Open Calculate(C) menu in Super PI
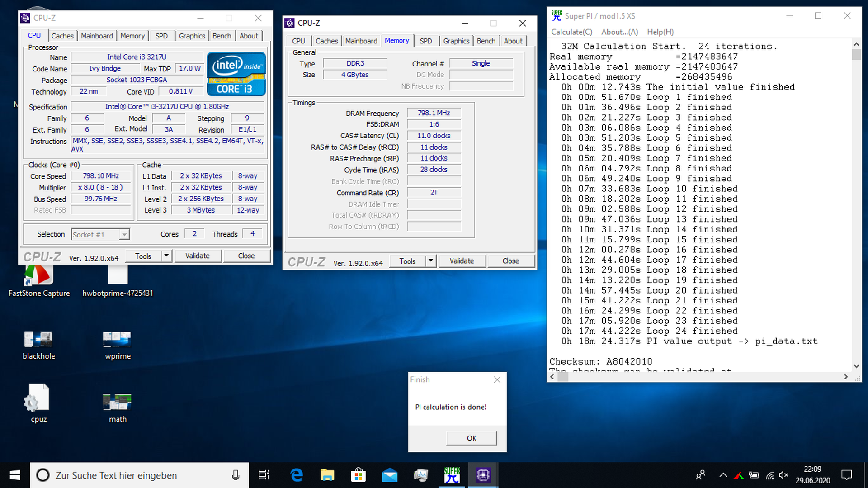 click(x=571, y=32)
